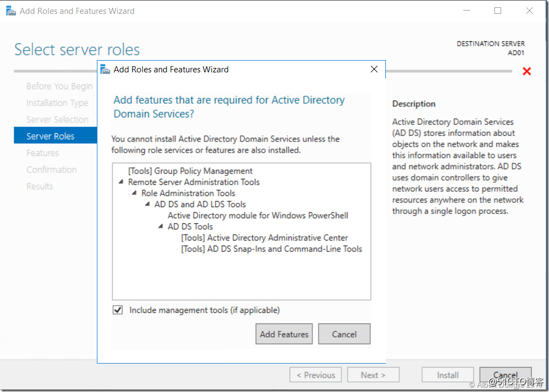549x392 pixels.
Task: Select the Server Roles step
Action: tap(55, 136)
